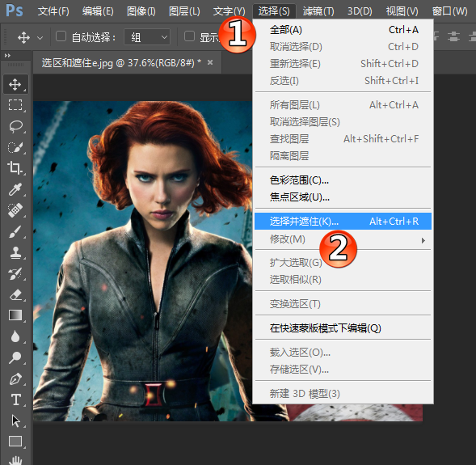Select the Hand tool
This screenshot has width=476, height=465.
(x=15, y=460)
